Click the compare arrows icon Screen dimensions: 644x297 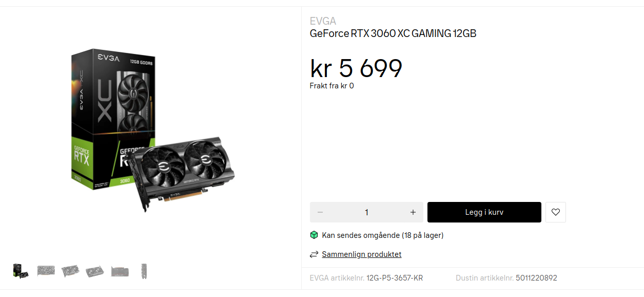point(314,254)
